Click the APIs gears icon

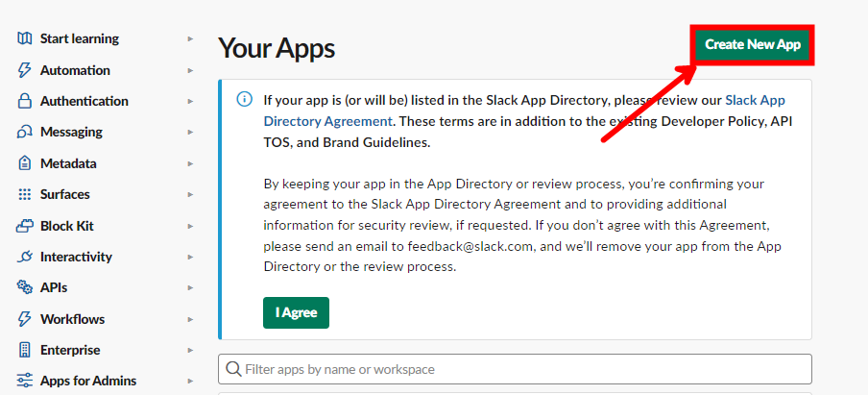(x=24, y=287)
